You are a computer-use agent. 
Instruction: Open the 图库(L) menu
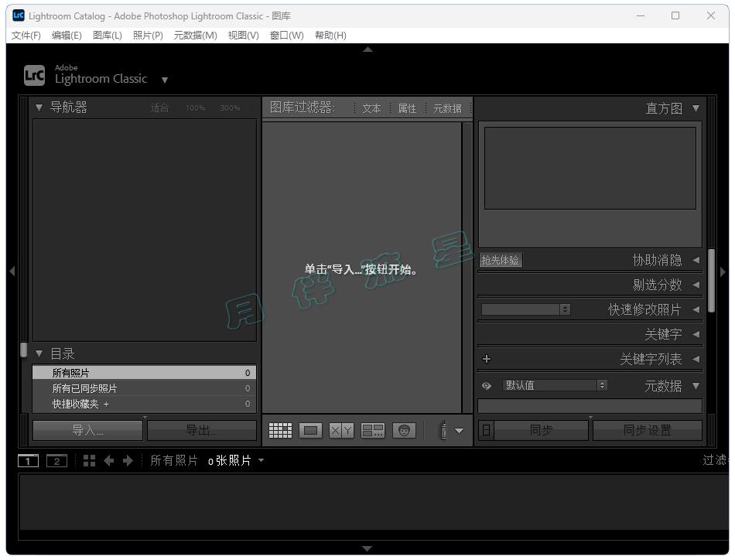click(108, 35)
